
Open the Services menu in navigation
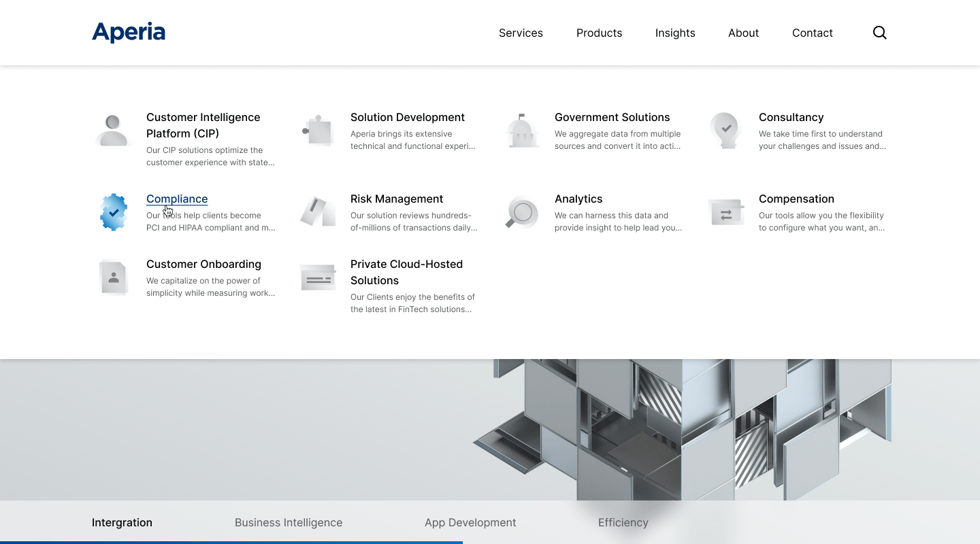[x=521, y=33]
